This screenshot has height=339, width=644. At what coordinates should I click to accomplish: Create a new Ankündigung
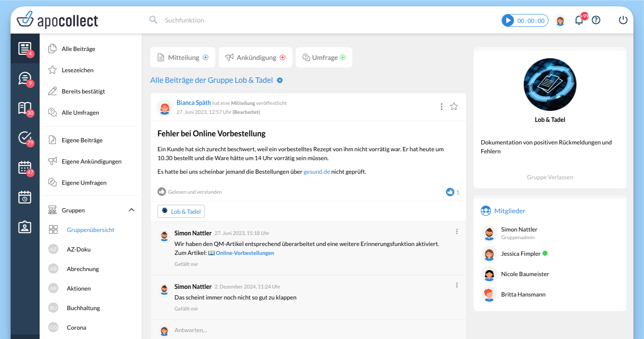coord(256,57)
